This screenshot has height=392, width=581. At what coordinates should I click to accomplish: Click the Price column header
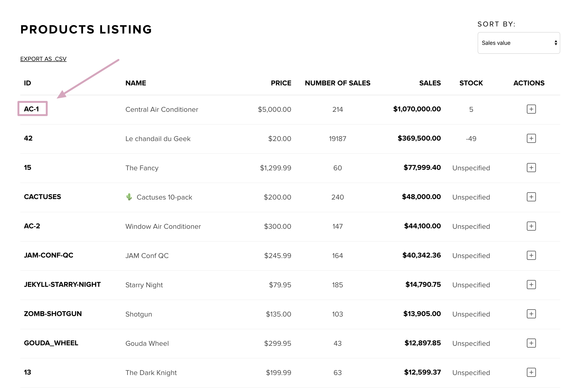281,83
